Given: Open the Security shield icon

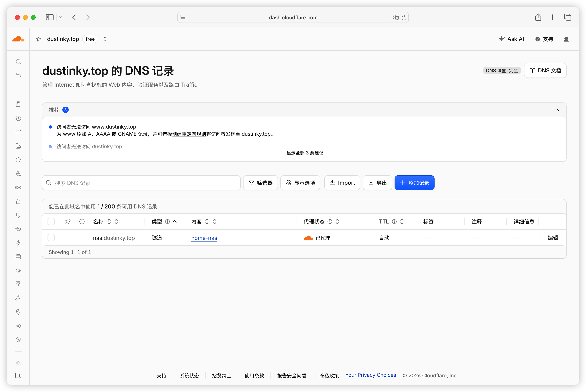Looking at the screenshot, I should [x=18, y=215].
